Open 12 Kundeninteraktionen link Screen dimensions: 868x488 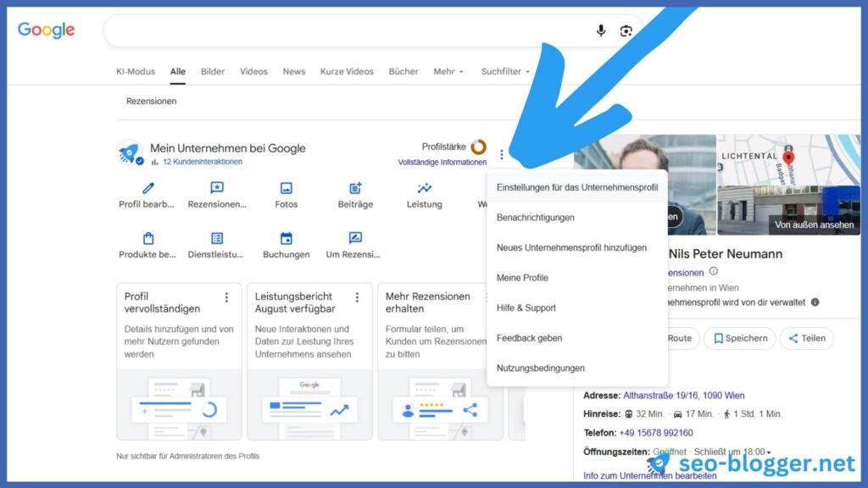(202, 162)
